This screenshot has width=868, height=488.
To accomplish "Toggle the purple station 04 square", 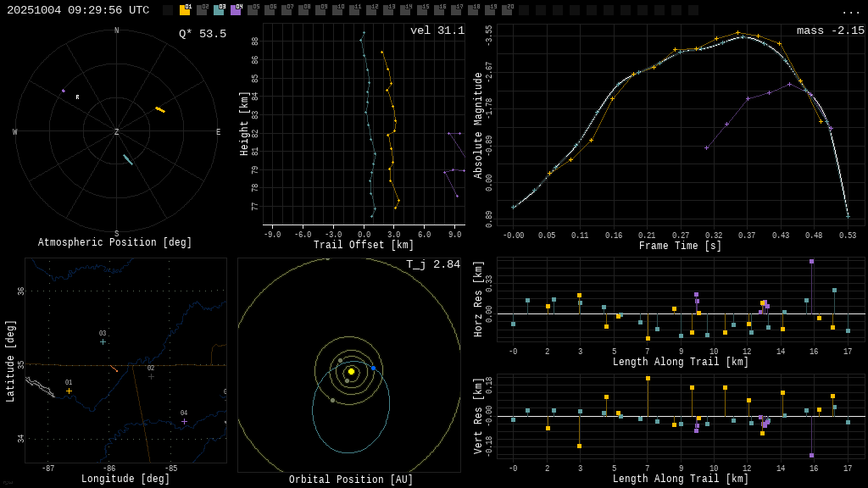I will click(236, 10).
